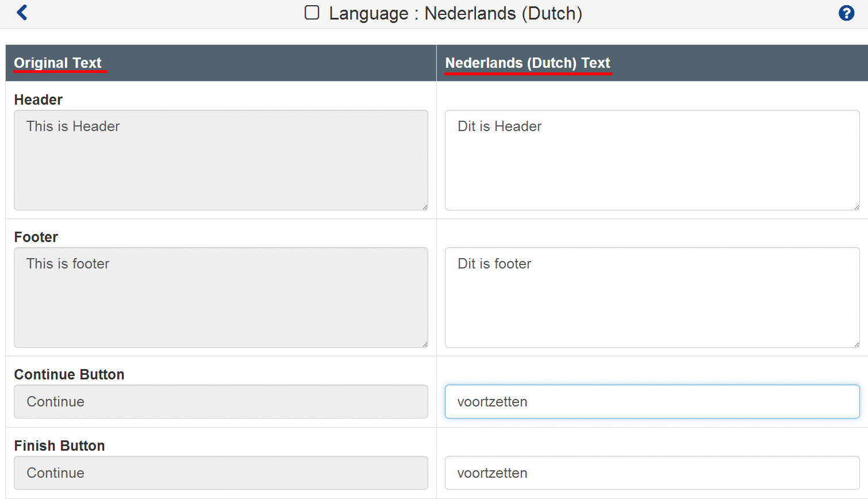The width and height of the screenshot is (868, 499).
Task: Click the Original Text column header
Action: 58,63
